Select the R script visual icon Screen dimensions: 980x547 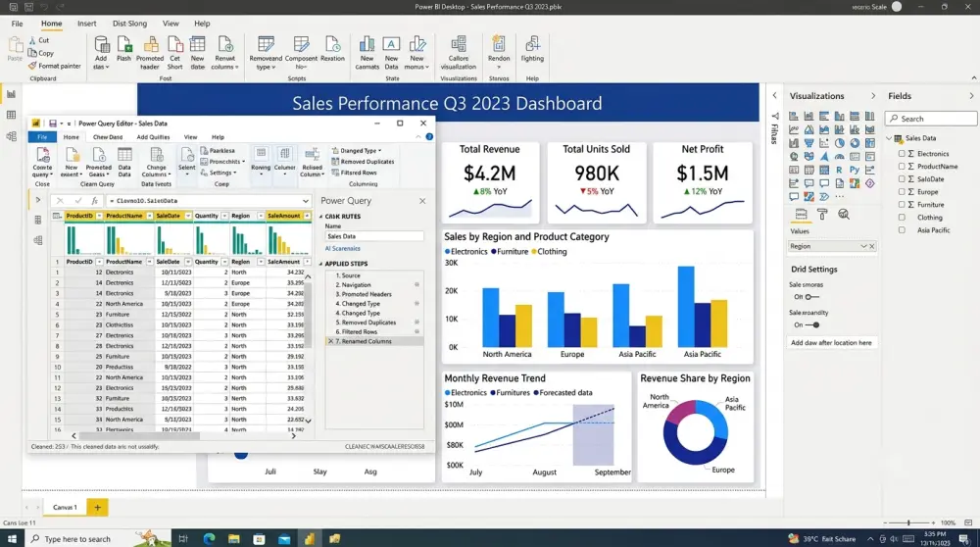(x=839, y=170)
